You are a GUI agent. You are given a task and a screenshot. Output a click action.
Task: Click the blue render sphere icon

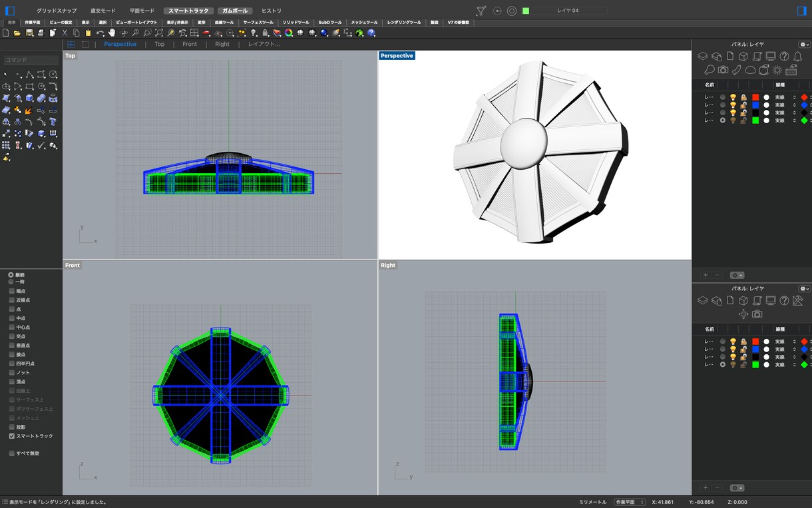click(323, 33)
